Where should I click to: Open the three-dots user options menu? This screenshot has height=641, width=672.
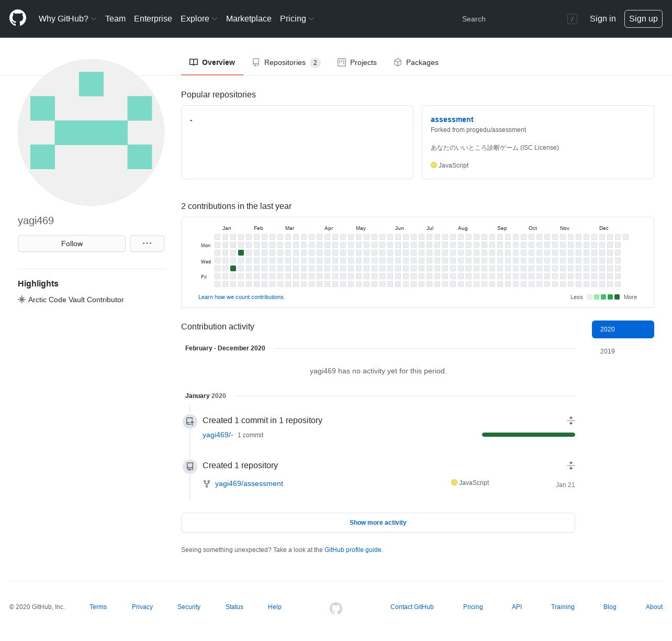coord(147,244)
